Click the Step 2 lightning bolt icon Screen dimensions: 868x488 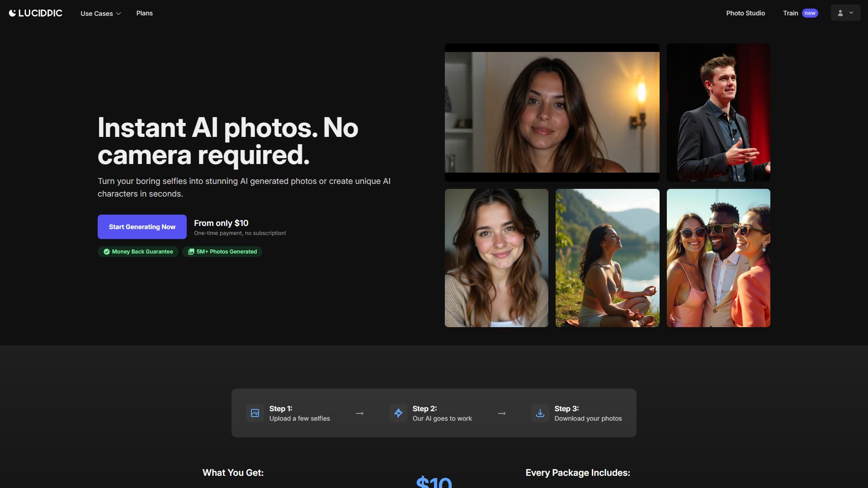tap(398, 413)
